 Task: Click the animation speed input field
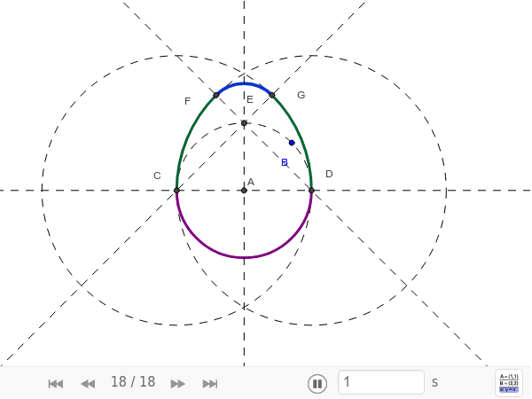[x=381, y=382]
